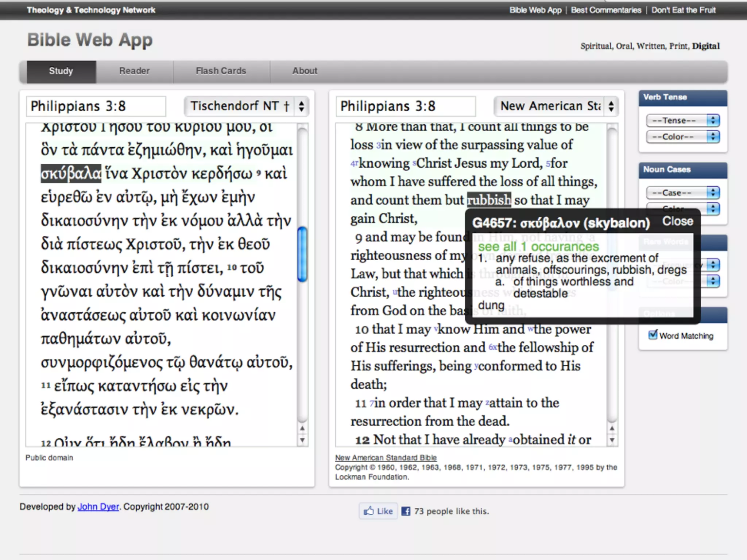
Task: Click the left pane scroll up arrow
Action: coord(302,428)
